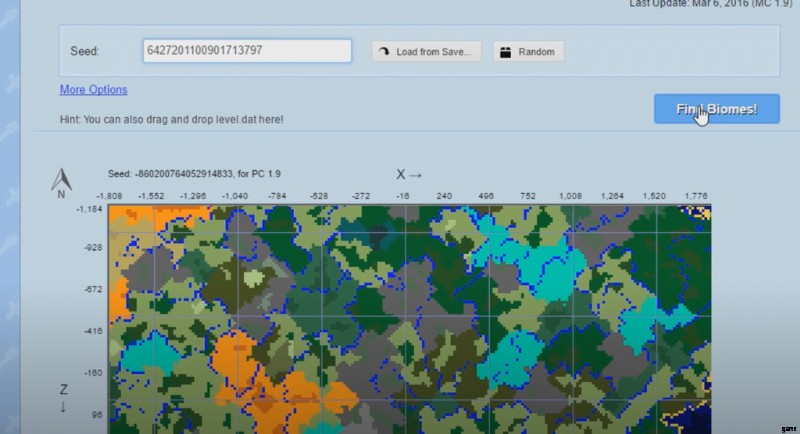Image resolution: width=800 pixels, height=434 pixels.
Task: Open the More Options link
Action: coord(93,90)
